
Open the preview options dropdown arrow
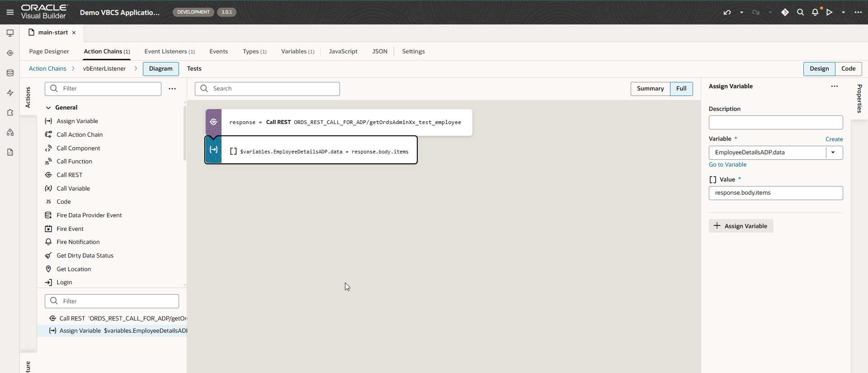(x=843, y=12)
